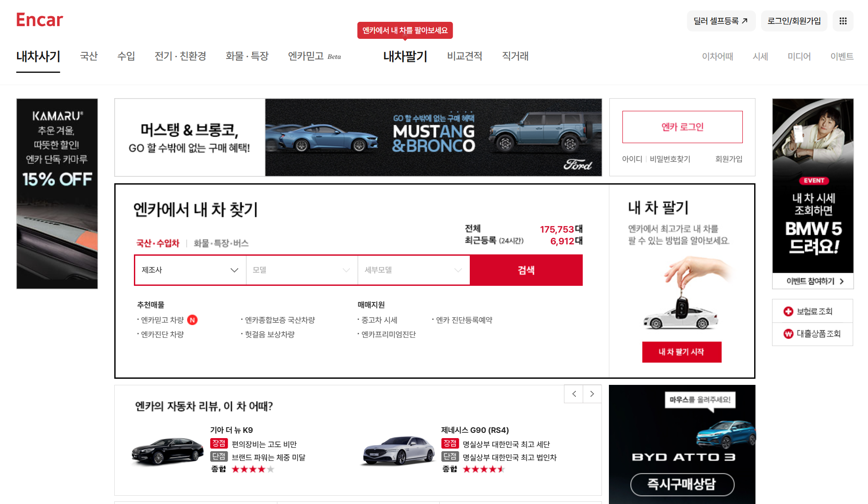Screen dimensions: 868x504
Task: Click 내 차 팔기 시작 button
Action: 681,352
